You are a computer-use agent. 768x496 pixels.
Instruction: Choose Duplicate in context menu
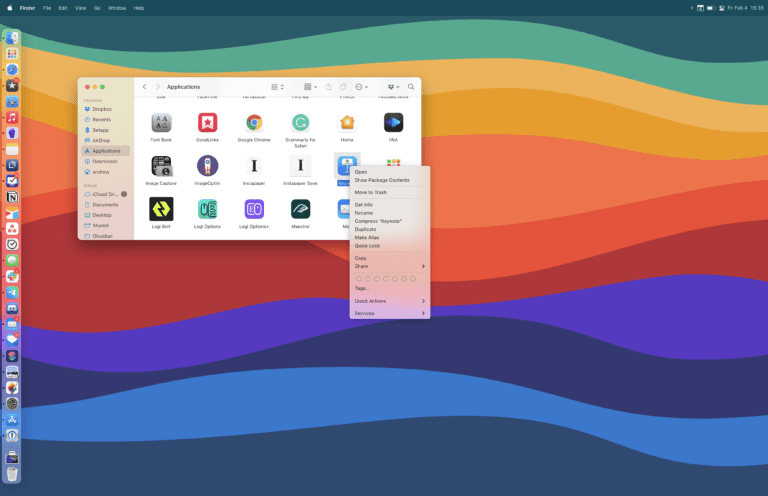click(x=389, y=229)
